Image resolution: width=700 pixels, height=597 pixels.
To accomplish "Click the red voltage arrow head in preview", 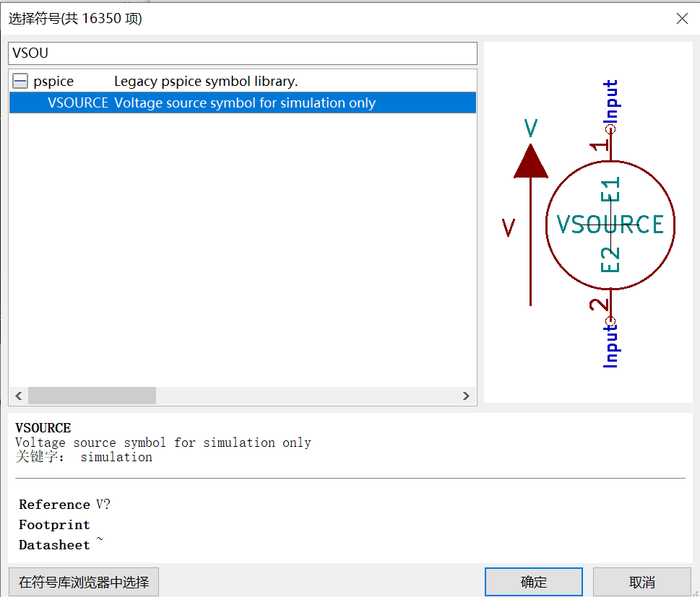I will click(x=531, y=162).
